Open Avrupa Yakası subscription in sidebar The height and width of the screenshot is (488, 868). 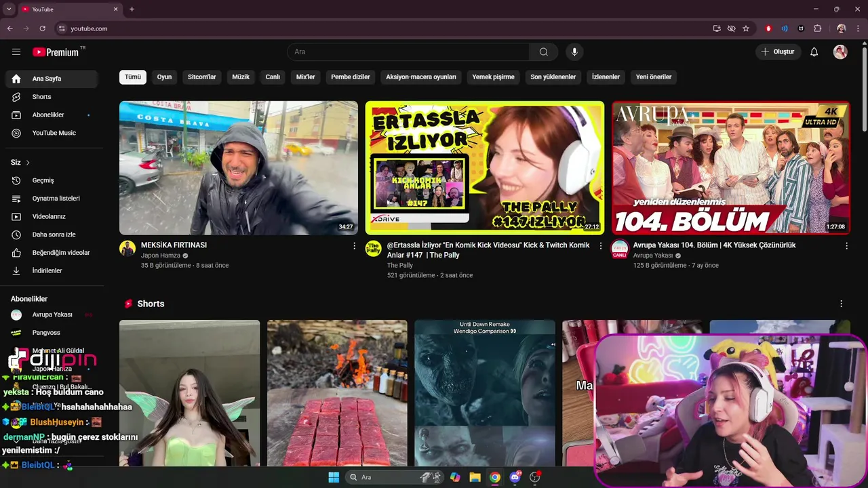click(52, 314)
